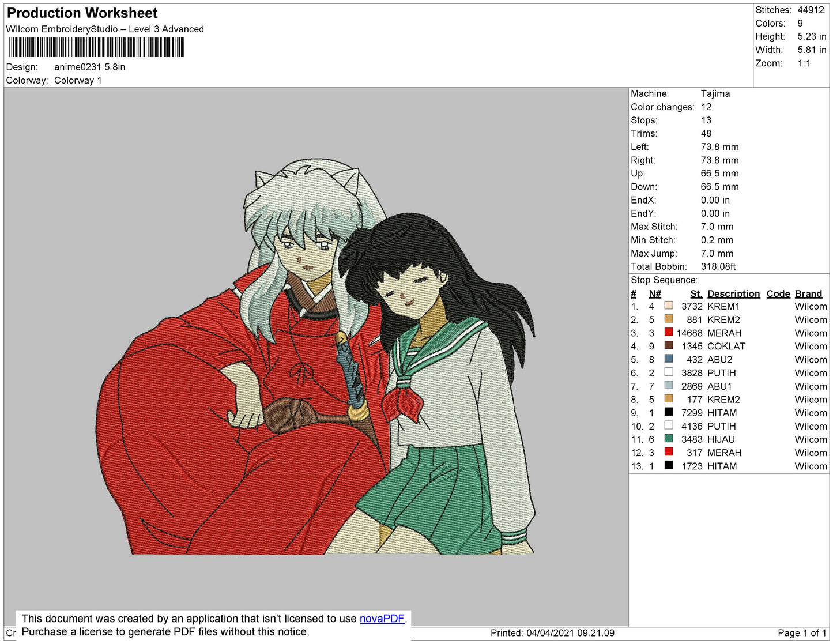Click the 'Wilcom EmbroideryStudio – Level 3 Advanced' subtitle
Viewport: 833px width, 644px height.
105,29
